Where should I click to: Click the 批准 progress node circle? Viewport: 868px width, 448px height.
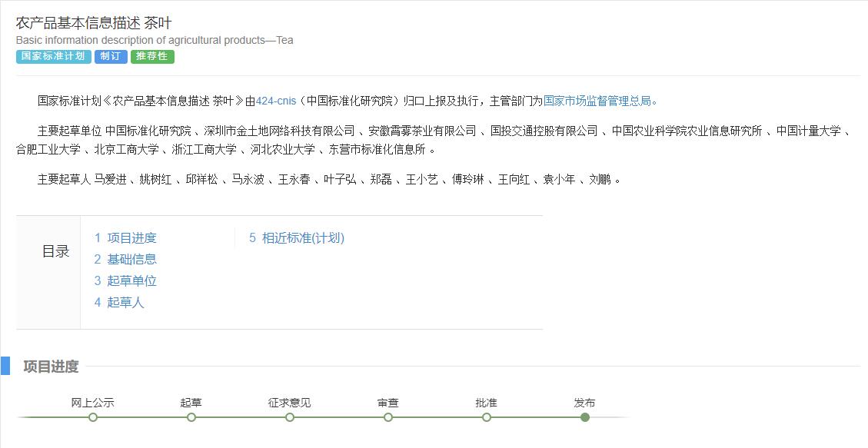coord(487,417)
